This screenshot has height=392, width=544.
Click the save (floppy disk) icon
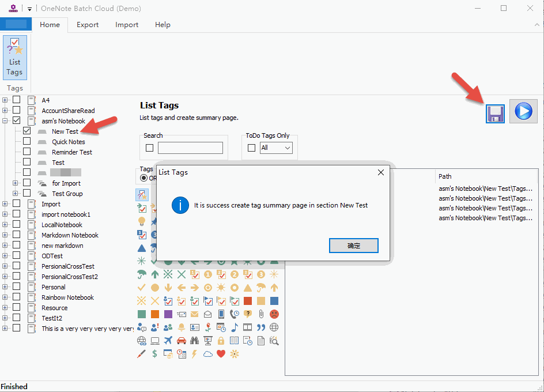point(495,114)
